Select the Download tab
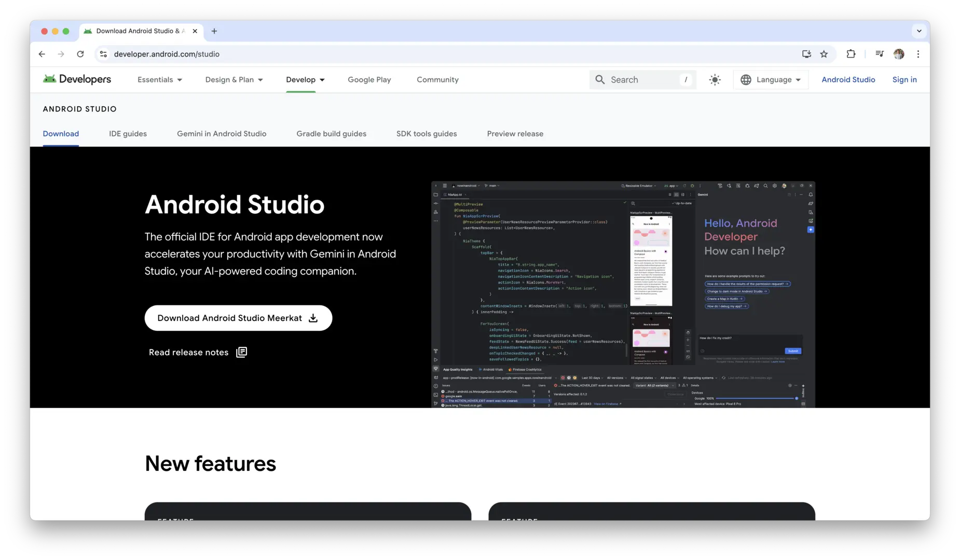This screenshot has width=960, height=560. point(61,134)
